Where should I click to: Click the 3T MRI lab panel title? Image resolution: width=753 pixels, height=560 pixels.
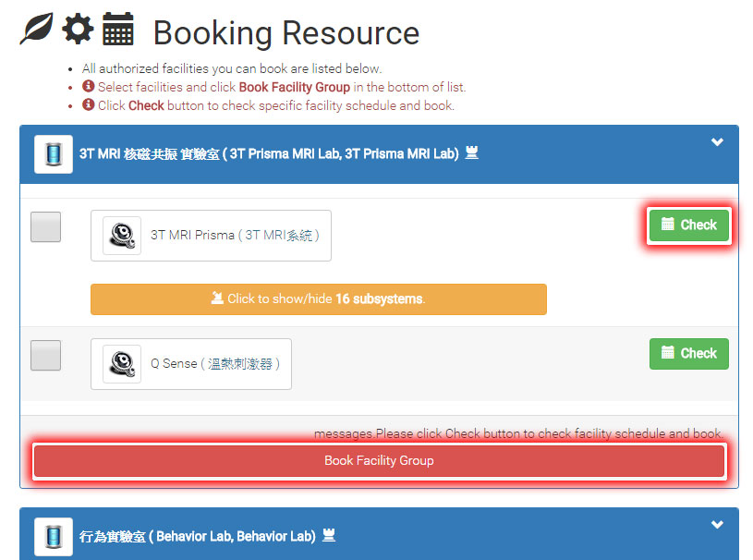[268, 154]
